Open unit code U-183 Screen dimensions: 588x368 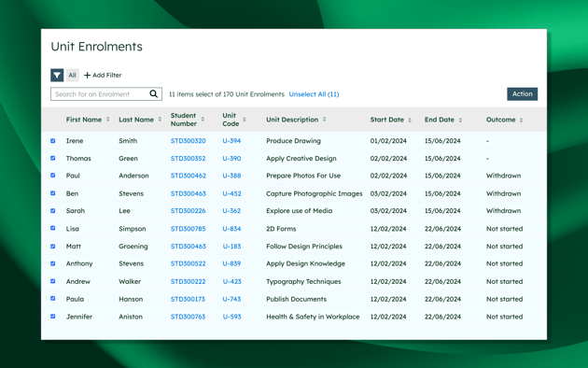tap(231, 247)
